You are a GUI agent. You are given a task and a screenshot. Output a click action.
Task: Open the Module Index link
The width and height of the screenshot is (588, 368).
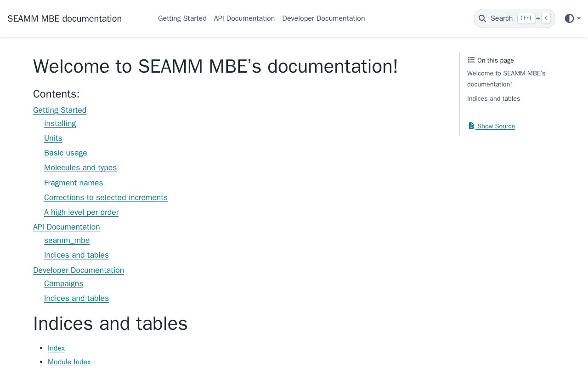(69, 362)
